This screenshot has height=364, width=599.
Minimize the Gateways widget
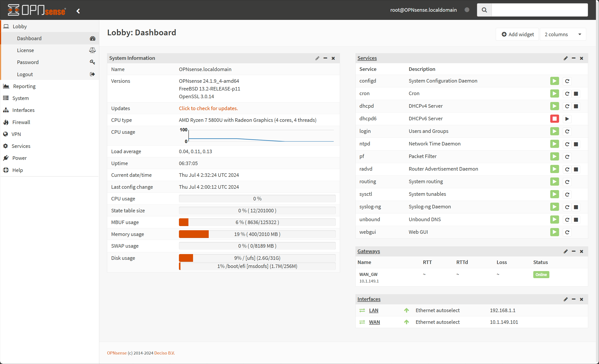tap(573, 251)
